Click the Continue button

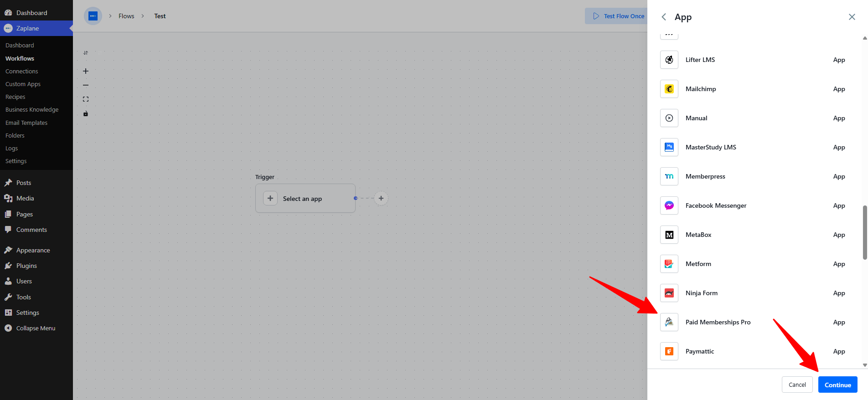coord(838,385)
